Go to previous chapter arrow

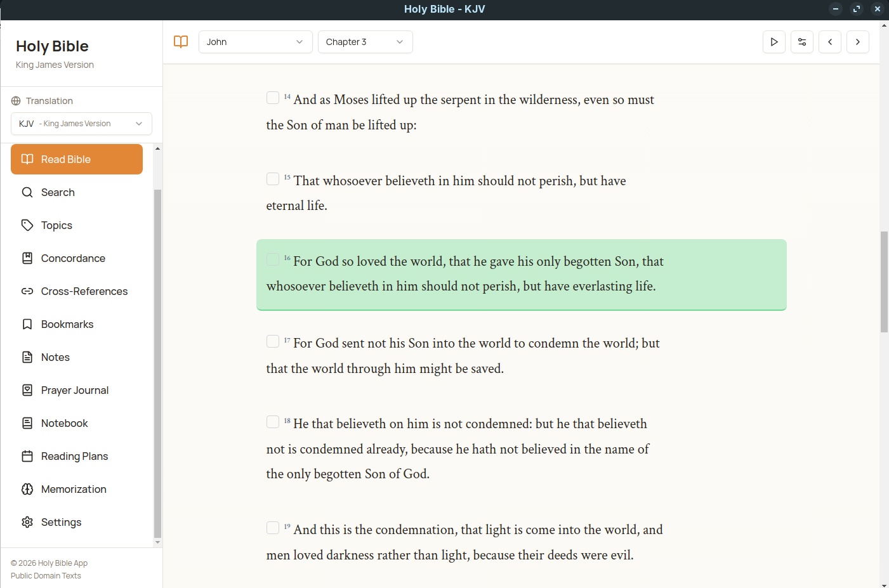click(x=830, y=42)
